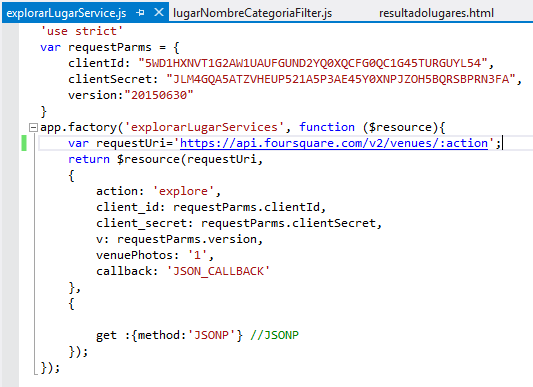Viewport: 533px width, 387px height.
Task: Click the callback 'JSON_CALLBACK' value
Action: click(218, 271)
